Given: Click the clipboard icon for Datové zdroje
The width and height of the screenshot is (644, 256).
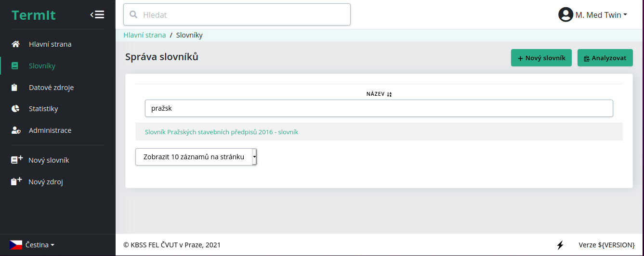Looking at the screenshot, I should point(15,88).
